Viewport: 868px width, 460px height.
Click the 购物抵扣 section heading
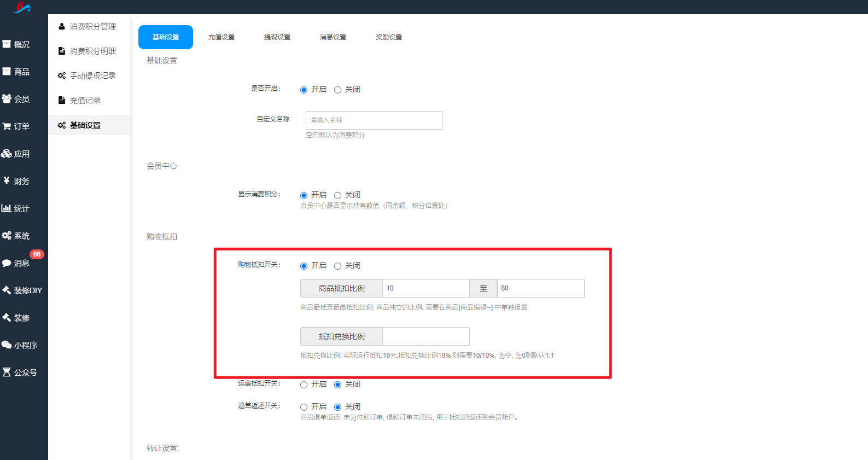162,237
